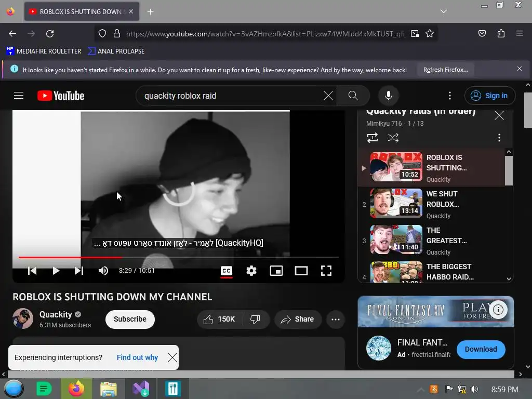Open Firefox extensions menu

(x=501, y=34)
